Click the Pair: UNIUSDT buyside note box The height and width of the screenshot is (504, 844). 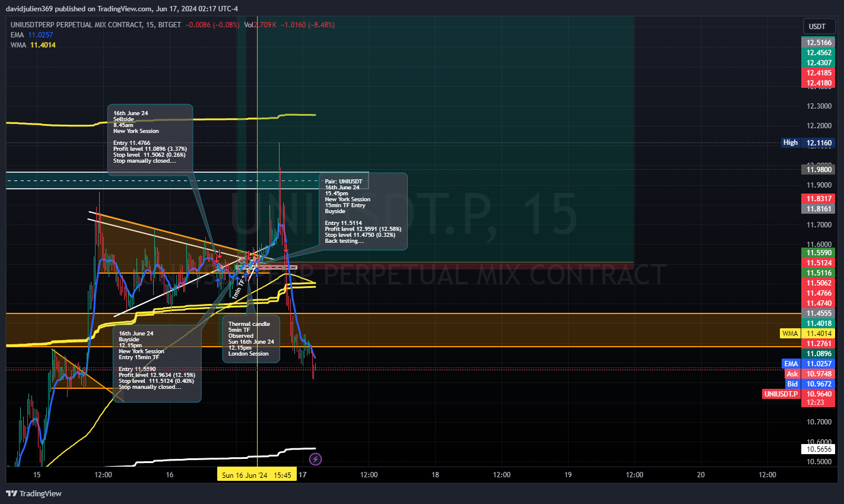point(363,211)
